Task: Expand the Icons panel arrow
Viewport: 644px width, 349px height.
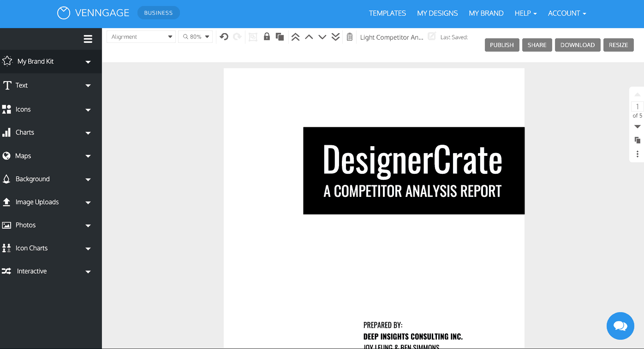Action: tap(88, 110)
